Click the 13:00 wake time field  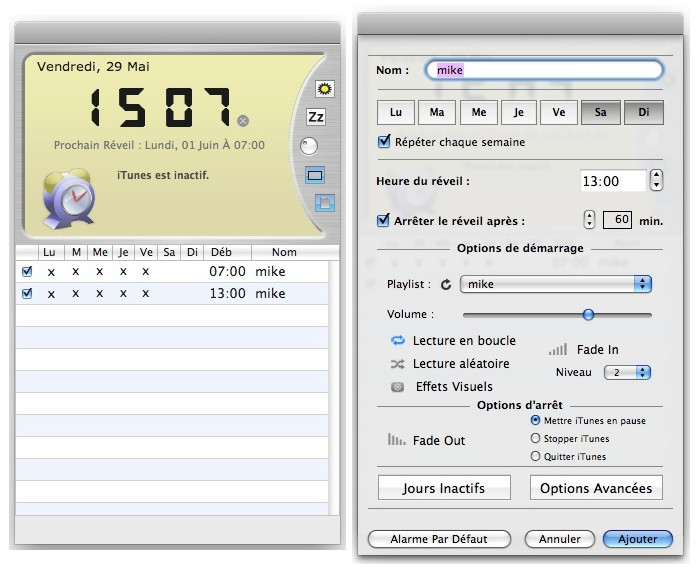coord(613,181)
